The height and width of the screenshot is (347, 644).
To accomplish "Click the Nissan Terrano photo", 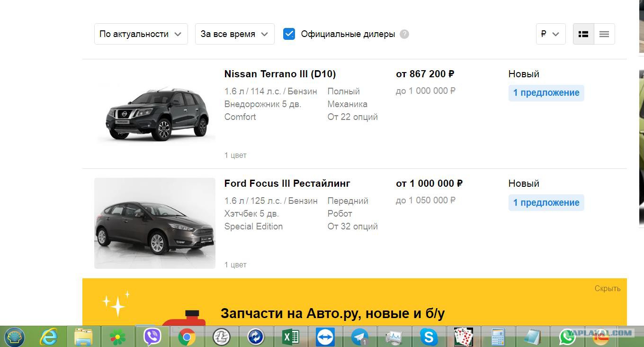I will pyautogui.click(x=155, y=114).
